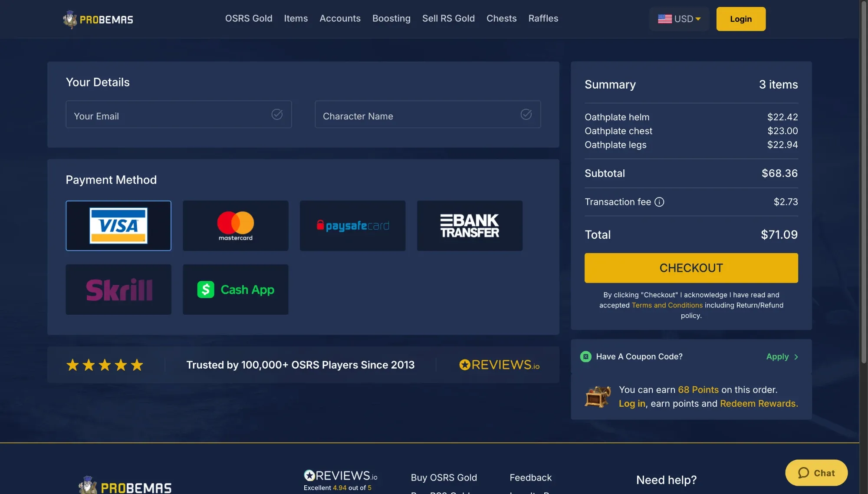Viewport: 868px width, 494px height.
Task: Open Accounts section
Action: [340, 19]
